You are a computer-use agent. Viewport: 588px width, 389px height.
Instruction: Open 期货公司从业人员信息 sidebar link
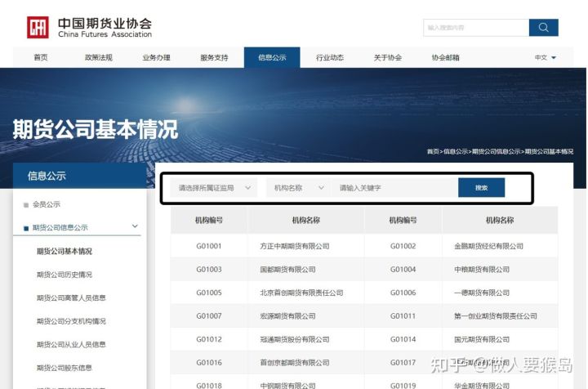click(x=71, y=344)
